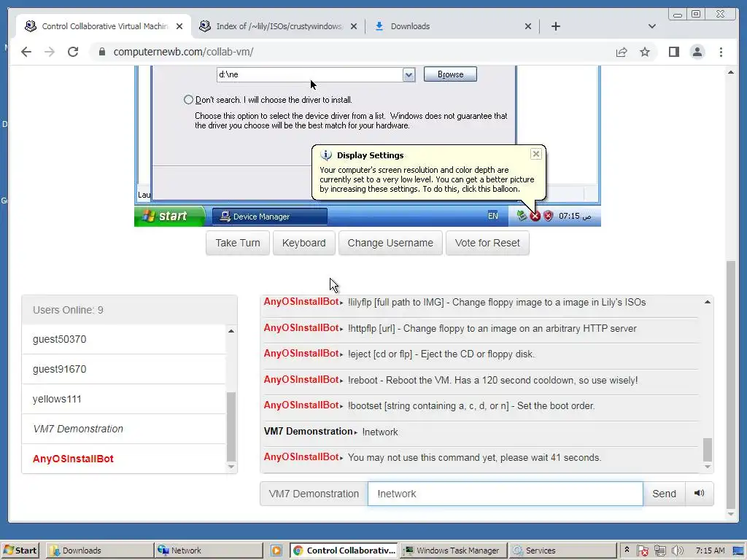The image size is (747, 560).
Task: Select user guest50370 in users list
Action: pyautogui.click(x=123, y=339)
